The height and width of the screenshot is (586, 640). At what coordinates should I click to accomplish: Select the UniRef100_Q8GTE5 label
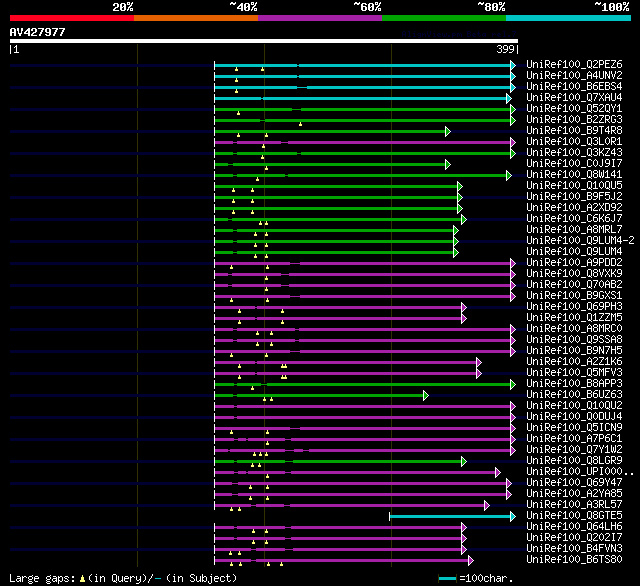click(x=574, y=516)
